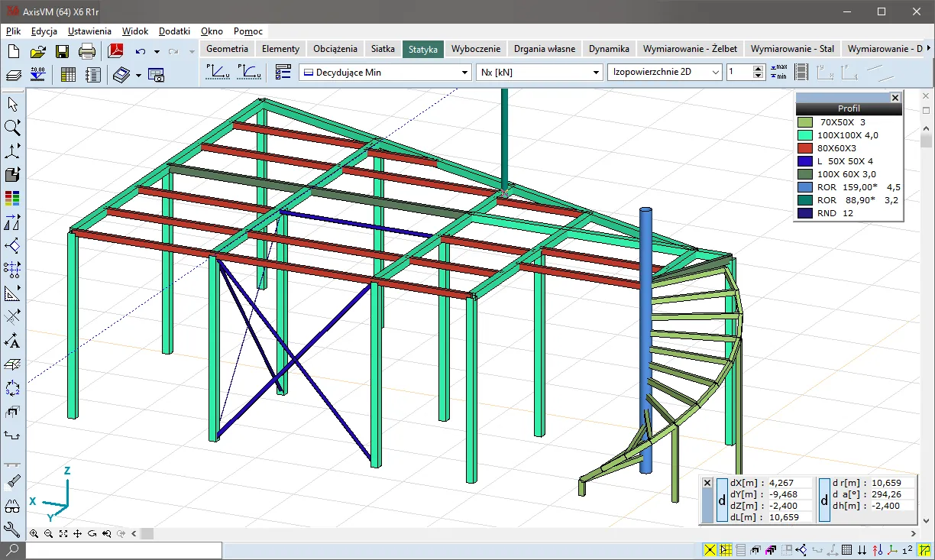Export to PDF using Adobe icon
The image size is (935, 560).
click(115, 52)
